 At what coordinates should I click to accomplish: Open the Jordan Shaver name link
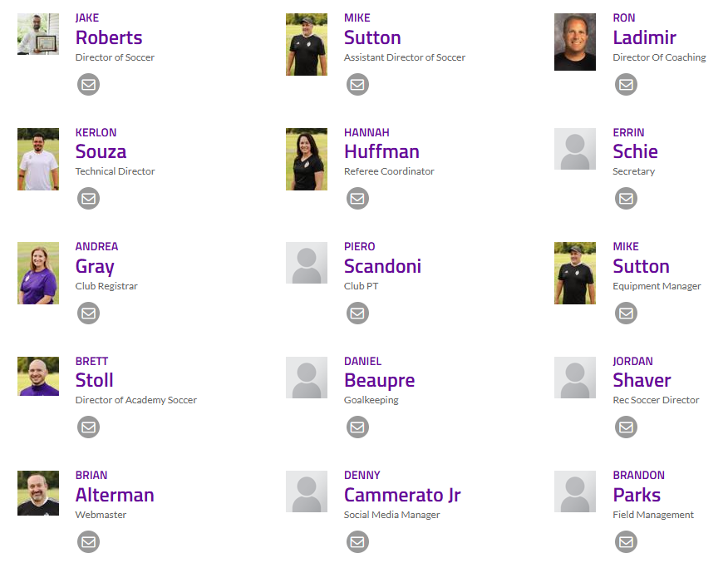[642, 380]
